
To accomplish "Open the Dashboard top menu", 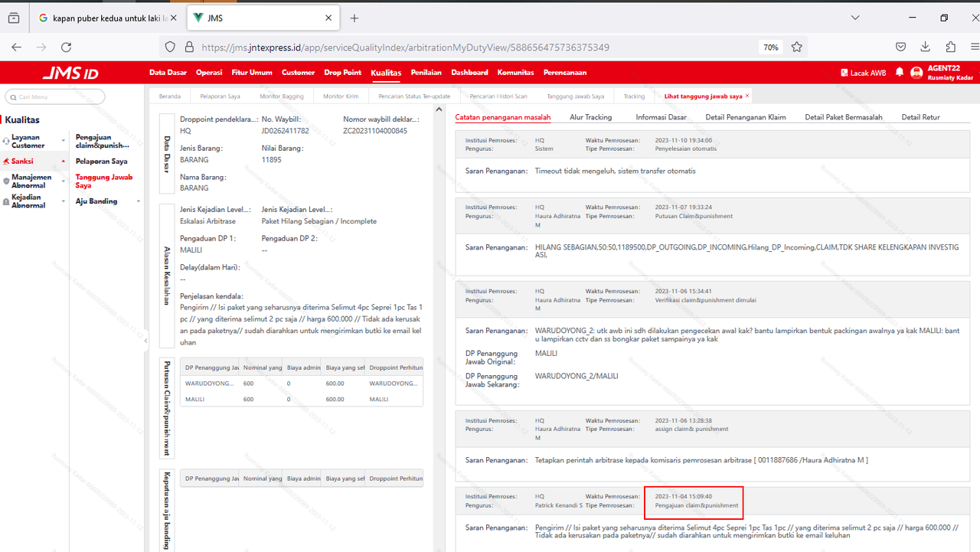I will point(469,73).
